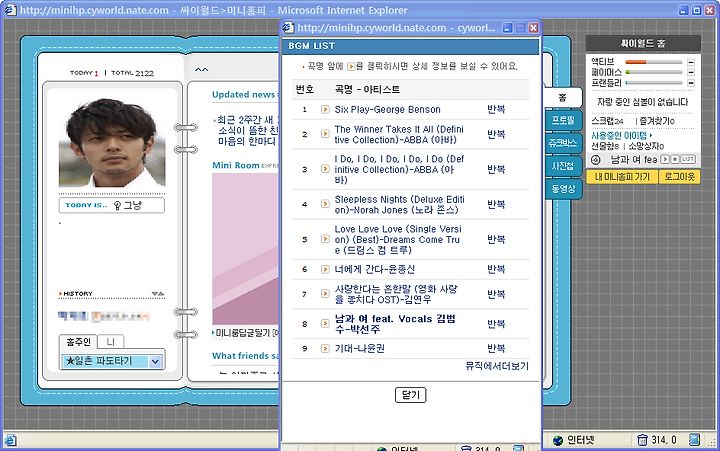Collapse the 페이머스 meter with minus button
The width and height of the screenshot is (720, 451).
[x=691, y=73]
